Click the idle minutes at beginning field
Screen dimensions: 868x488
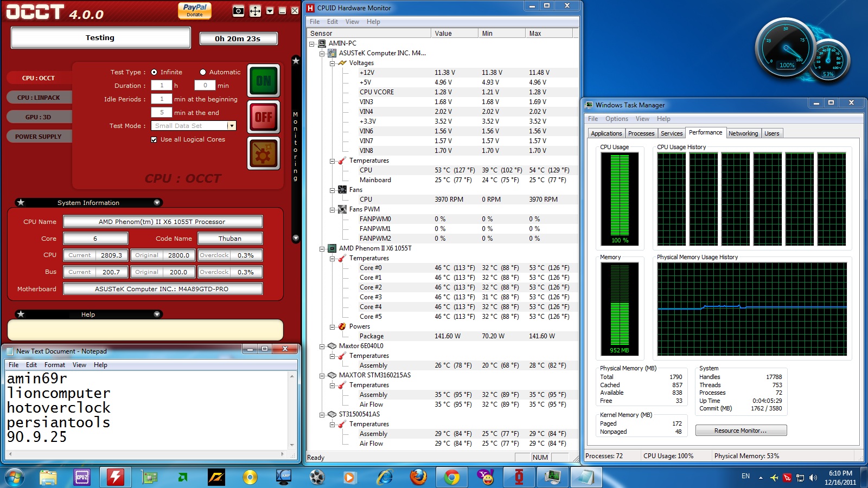tap(162, 99)
